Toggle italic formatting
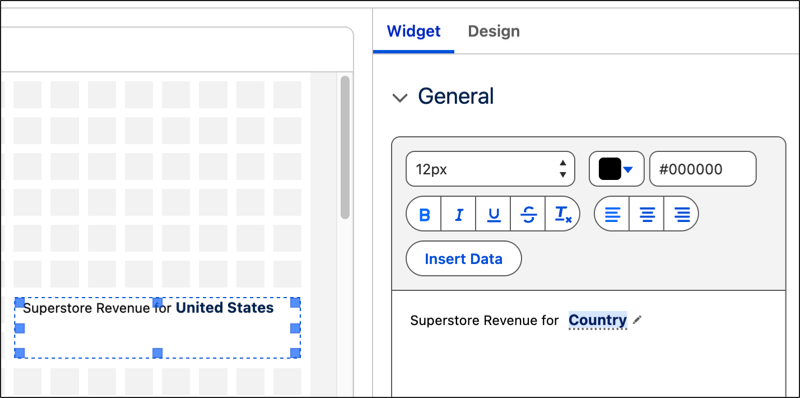Image resolution: width=800 pixels, height=398 pixels. [x=458, y=215]
